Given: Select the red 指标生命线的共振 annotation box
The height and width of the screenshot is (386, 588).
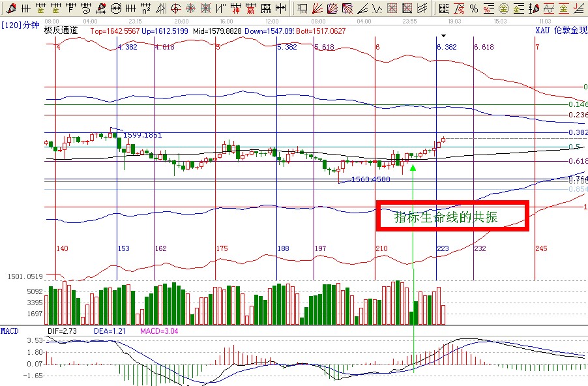Looking at the screenshot, I should (452, 216).
